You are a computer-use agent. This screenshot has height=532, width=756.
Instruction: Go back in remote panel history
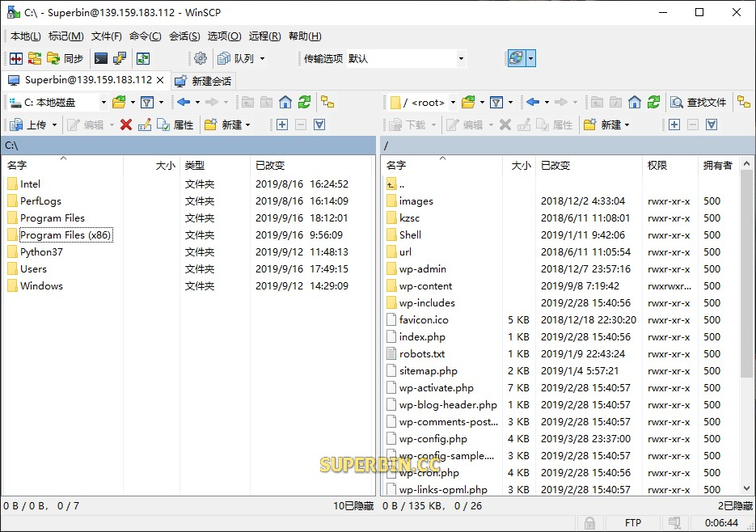[x=533, y=102]
